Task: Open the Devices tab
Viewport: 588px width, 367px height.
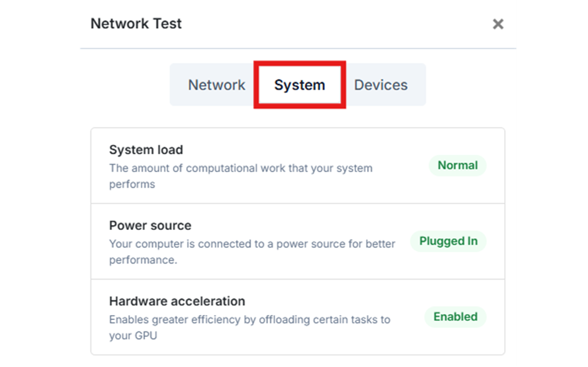Action: pyautogui.click(x=381, y=85)
